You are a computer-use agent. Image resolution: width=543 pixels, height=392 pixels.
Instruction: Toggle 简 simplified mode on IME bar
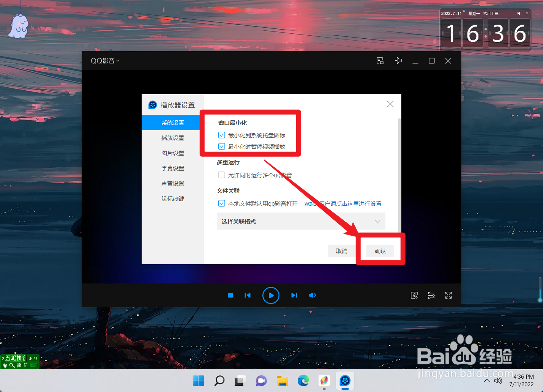click(19, 365)
